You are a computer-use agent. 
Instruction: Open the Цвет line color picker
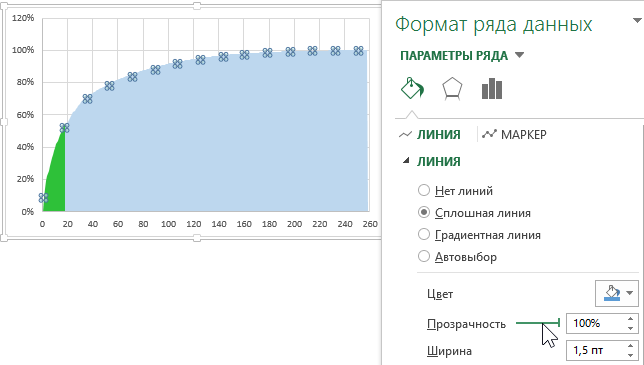(x=616, y=293)
